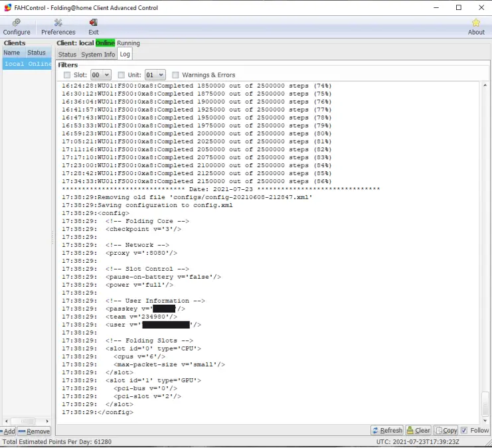Click the Status column header in Clients
The width and height of the screenshot is (492, 448).
[39, 52]
